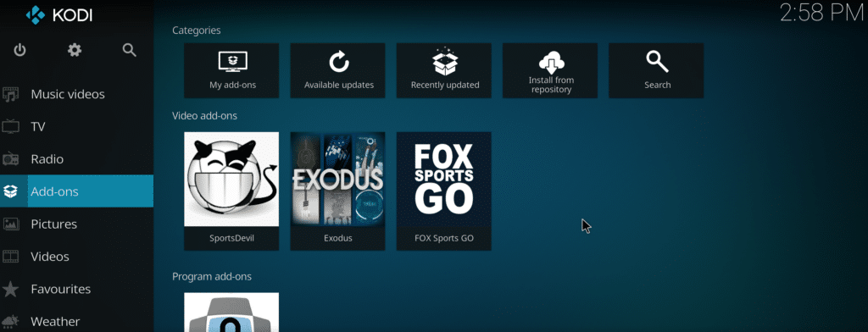The width and height of the screenshot is (868, 332).
Task: Click the Video add-ons heading
Action: click(x=205, y=116)
